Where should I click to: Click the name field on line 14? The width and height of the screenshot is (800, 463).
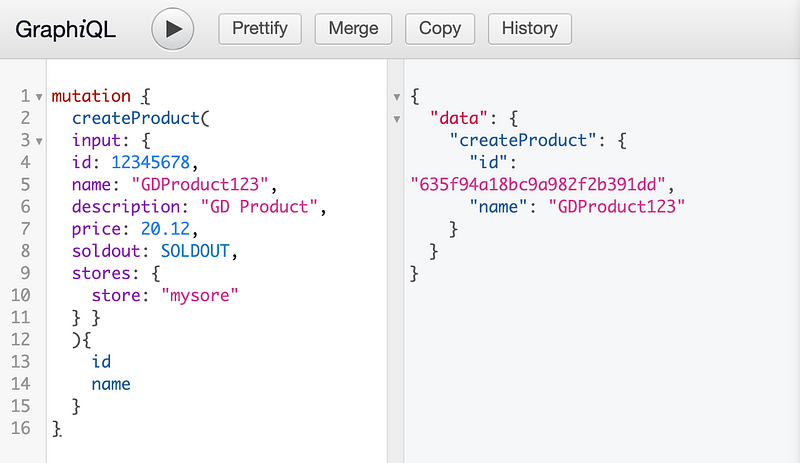click(111, 383)
